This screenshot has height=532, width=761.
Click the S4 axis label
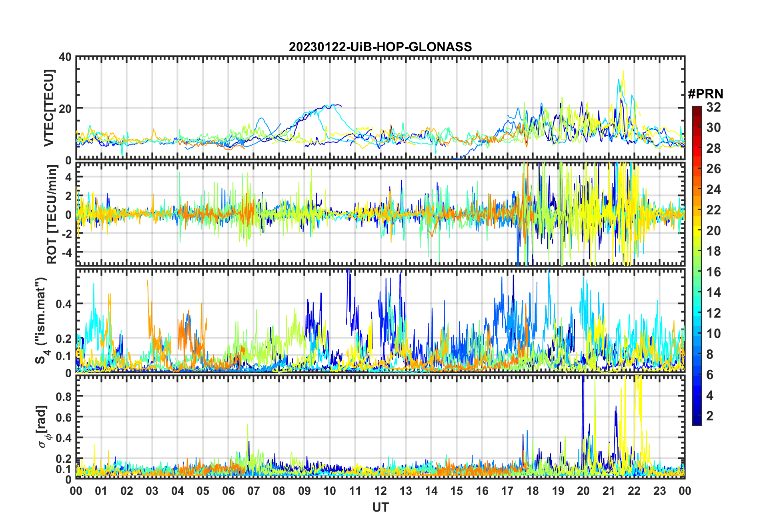(x=42, y=320)
